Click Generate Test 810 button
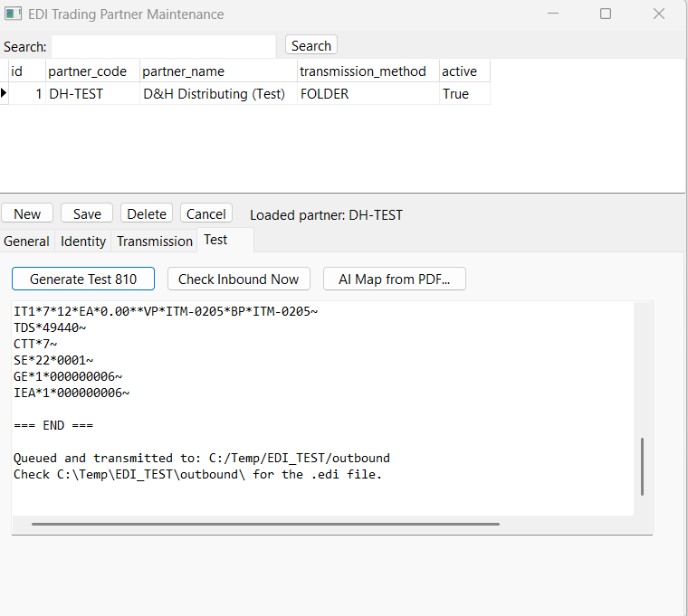This screenshot has height=616, width=688. tap(83, 279)
